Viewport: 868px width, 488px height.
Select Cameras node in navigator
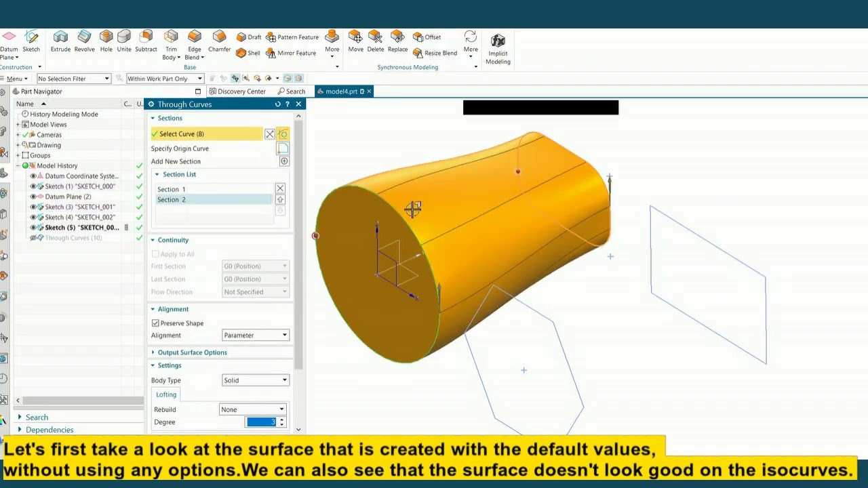(x=49, y=135)
